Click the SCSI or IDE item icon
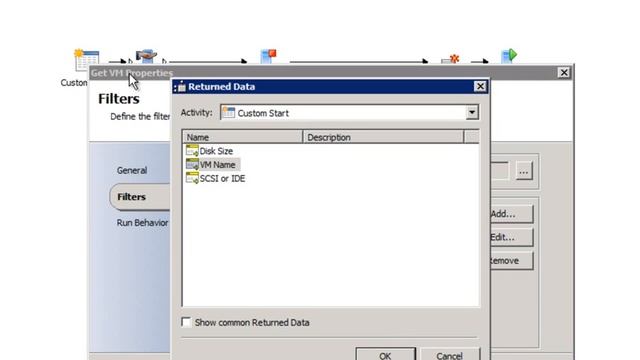The height and width of the screenshot is (360, 640). tap(192, 178)
